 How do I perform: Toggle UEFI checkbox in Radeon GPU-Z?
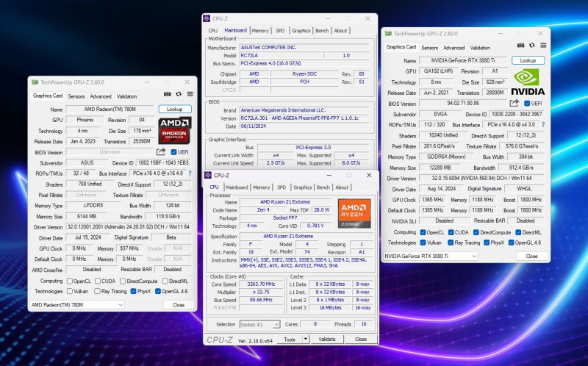pyautogui.click(x=173, y=152)
